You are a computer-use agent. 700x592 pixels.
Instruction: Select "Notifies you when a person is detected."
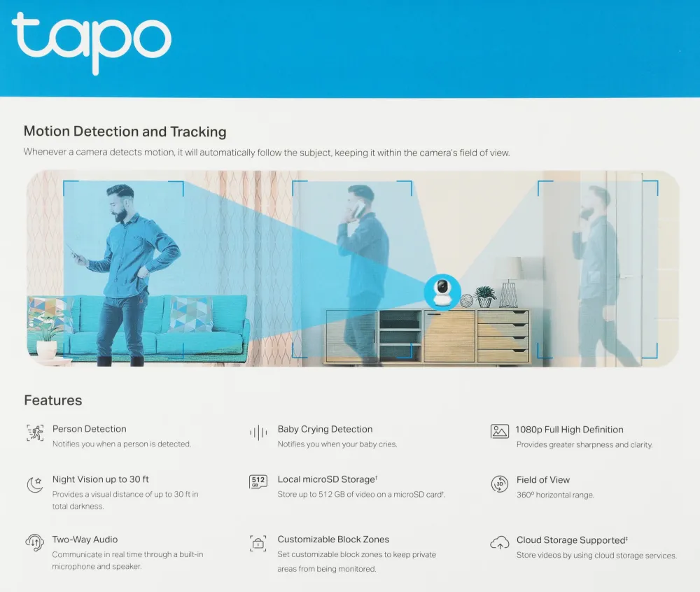[122, 444]
